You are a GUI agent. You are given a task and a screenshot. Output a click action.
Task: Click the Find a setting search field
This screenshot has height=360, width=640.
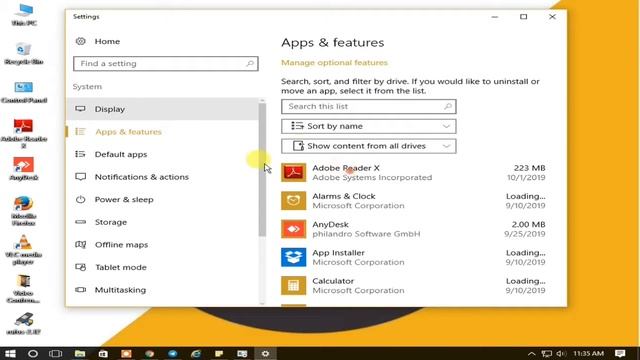click(166, 64)
